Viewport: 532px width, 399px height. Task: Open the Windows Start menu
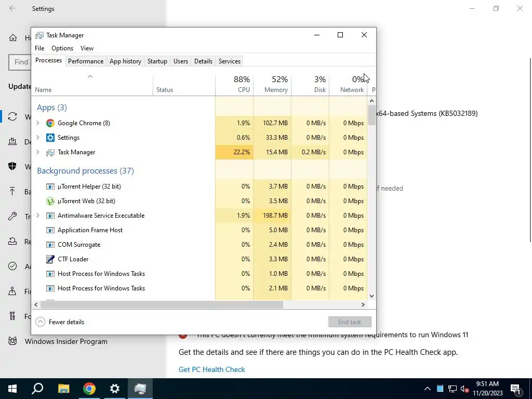pyautogui.click(x=12, y=389)
